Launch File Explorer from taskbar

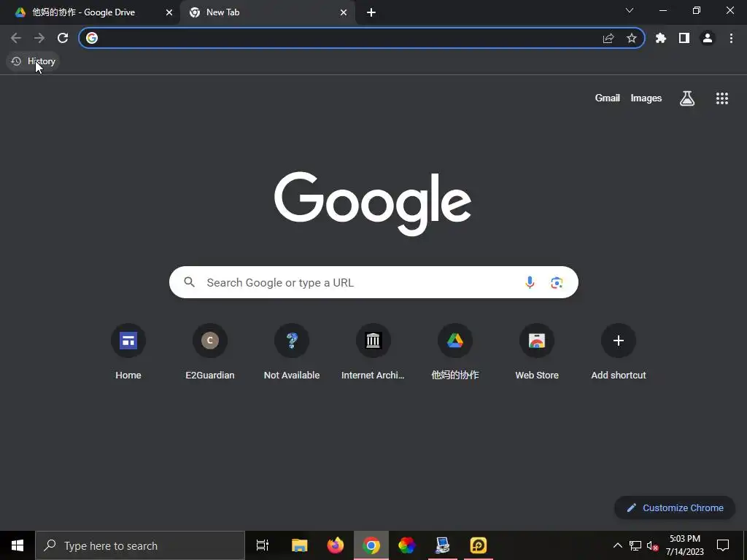coord(300,545)
